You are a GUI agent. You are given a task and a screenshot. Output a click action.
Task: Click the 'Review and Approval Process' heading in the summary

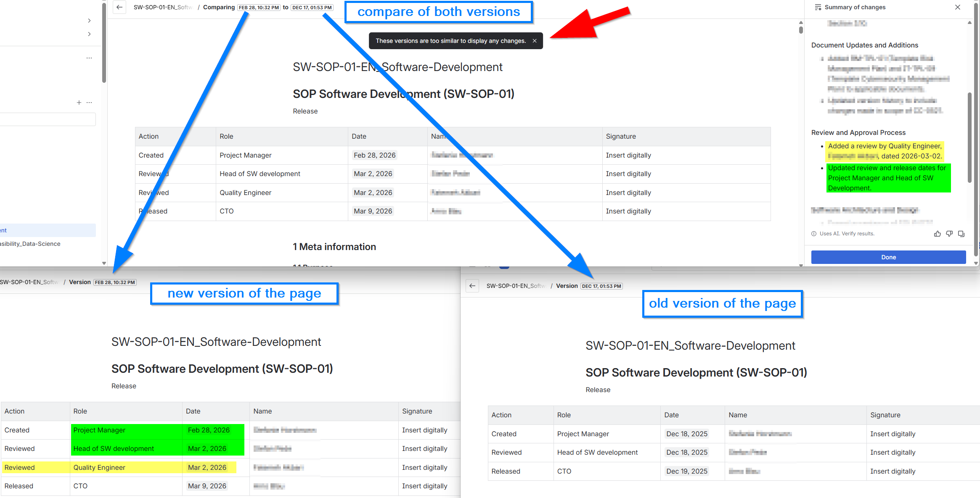(858, 132)
